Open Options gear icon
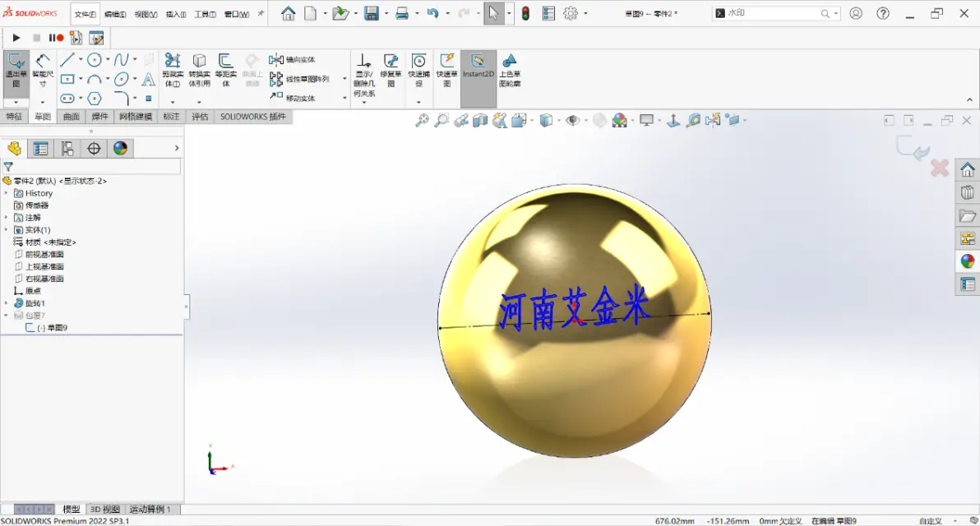The image size is (980, 526). coord(571,13)
